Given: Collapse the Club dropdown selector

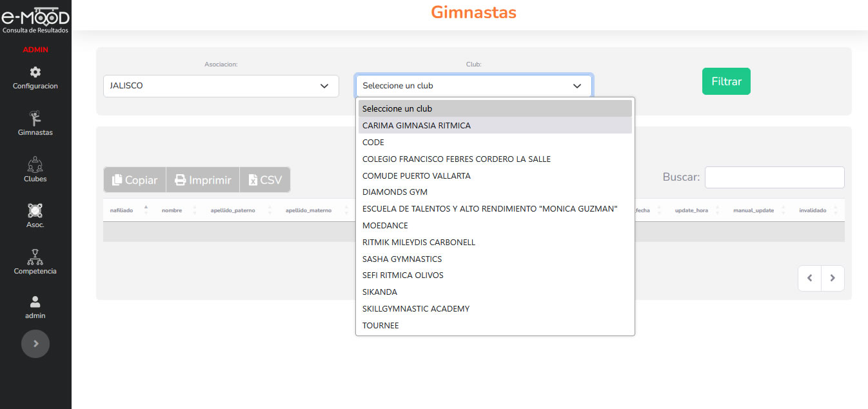Looking at the screenshot, I should [473, 86].
